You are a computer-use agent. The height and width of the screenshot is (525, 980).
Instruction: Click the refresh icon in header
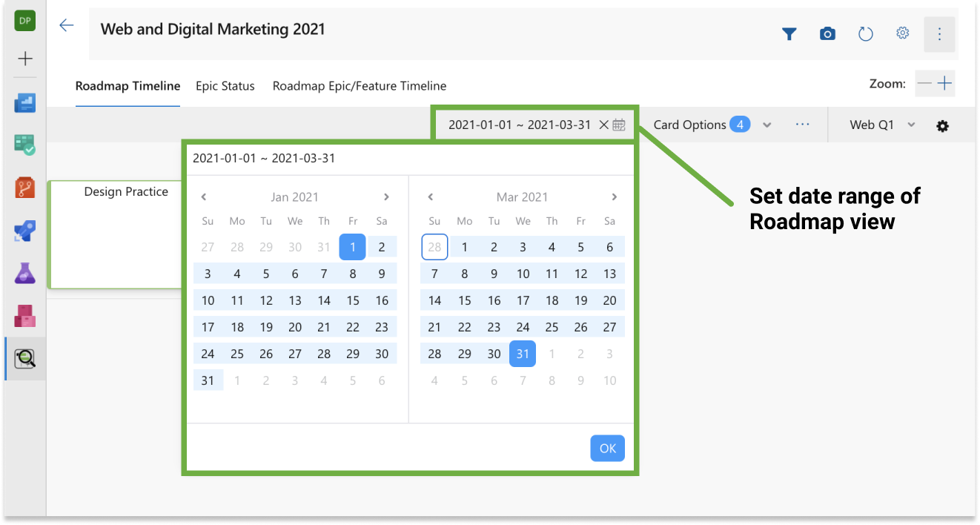click(x=865, y=34)
